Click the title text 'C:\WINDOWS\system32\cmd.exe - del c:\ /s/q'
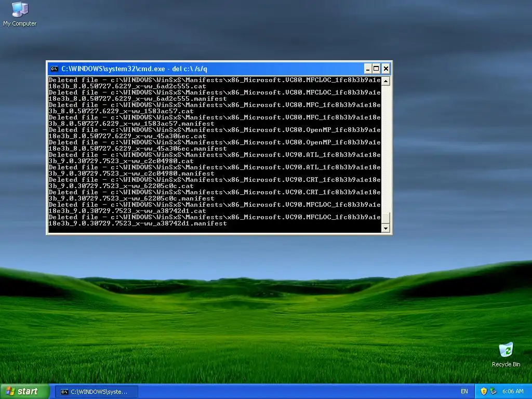532x399 pixels. coord(134,69)
